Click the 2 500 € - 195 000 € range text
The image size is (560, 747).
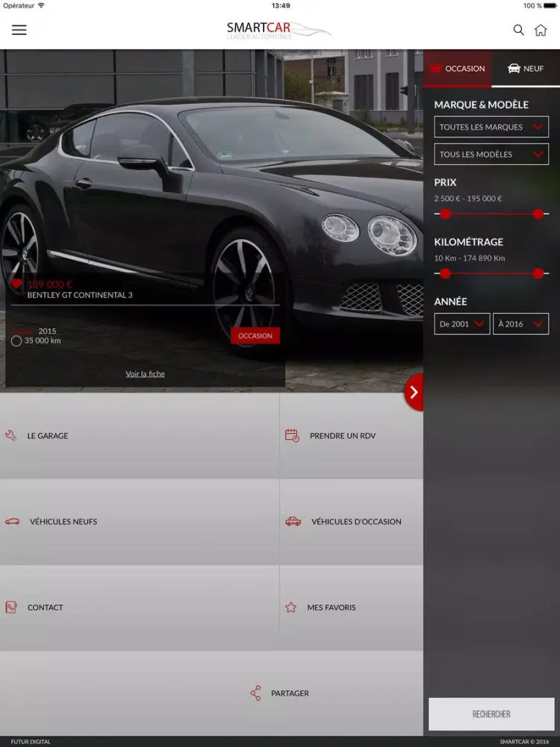(x=468, y=198)
